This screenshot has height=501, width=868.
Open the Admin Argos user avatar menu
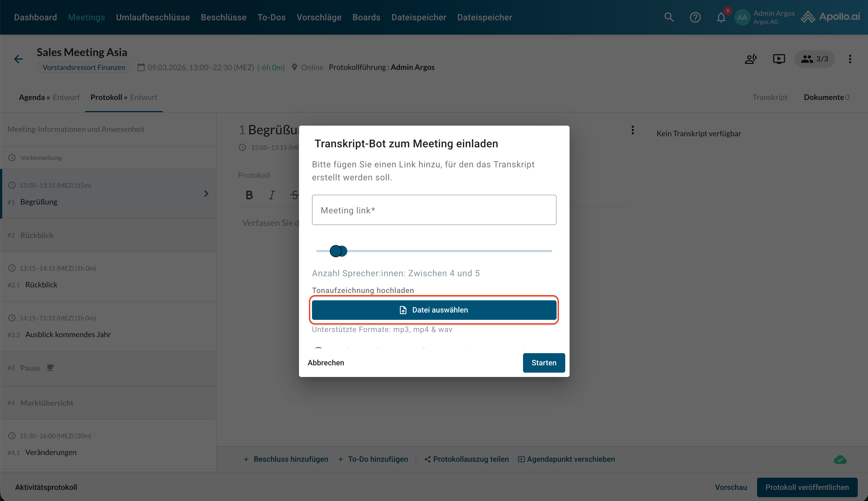[742, 17]
